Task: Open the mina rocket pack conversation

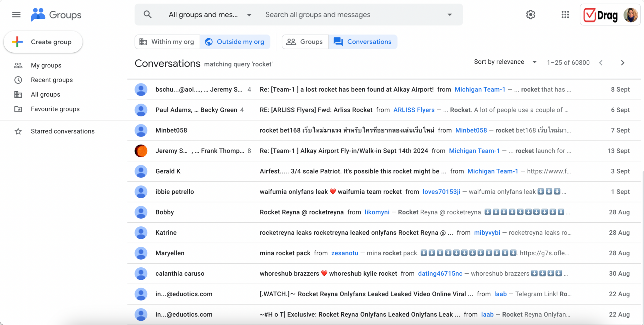Action: 285,253
